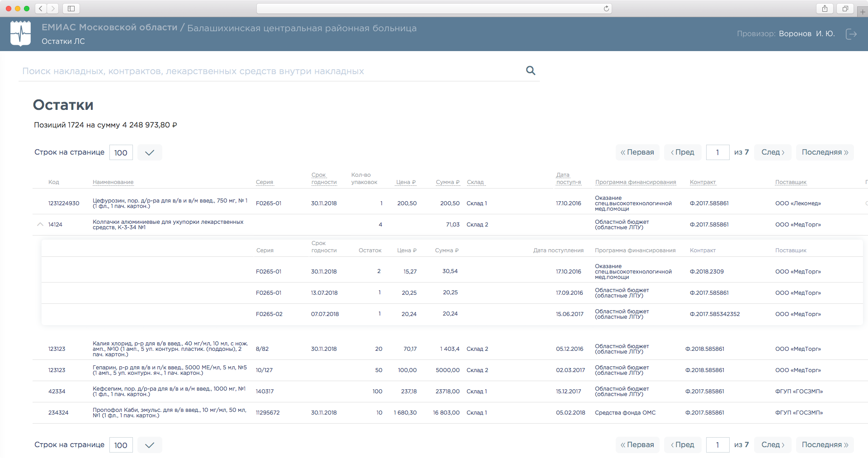Click the logout icon next to Воронов
This screenshot has height=458, width=868.
(x=851, y=34)
